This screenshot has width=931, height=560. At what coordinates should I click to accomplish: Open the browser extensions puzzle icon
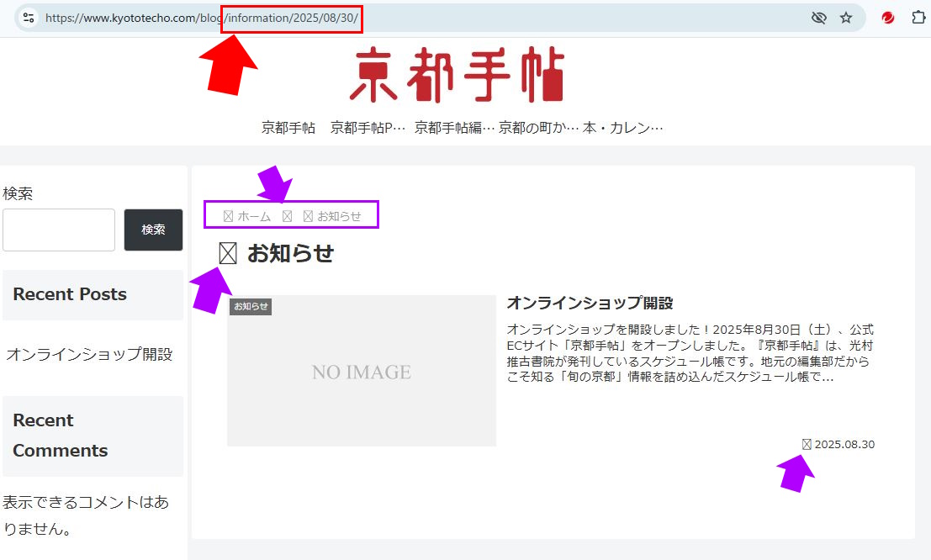click(918, 18)
